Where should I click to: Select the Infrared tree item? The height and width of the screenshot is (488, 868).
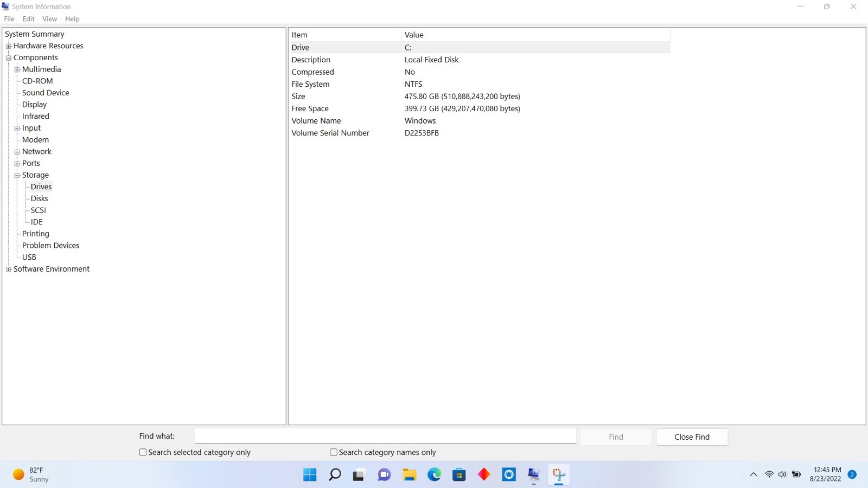click(x=35, y=116)
